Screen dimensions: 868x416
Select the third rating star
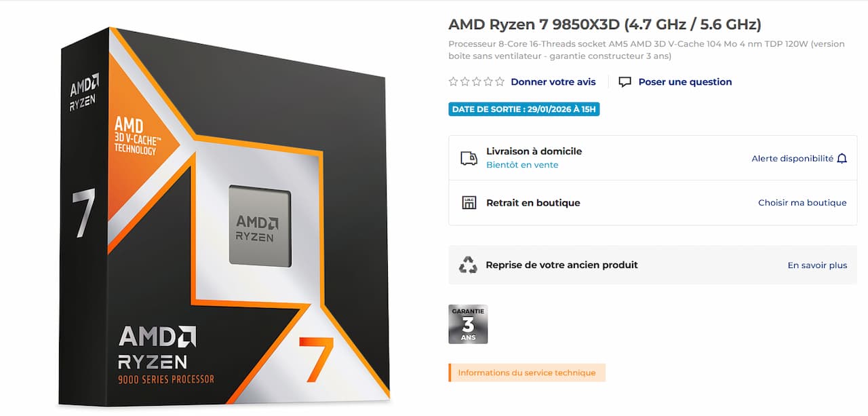click(x=477, y=81)
